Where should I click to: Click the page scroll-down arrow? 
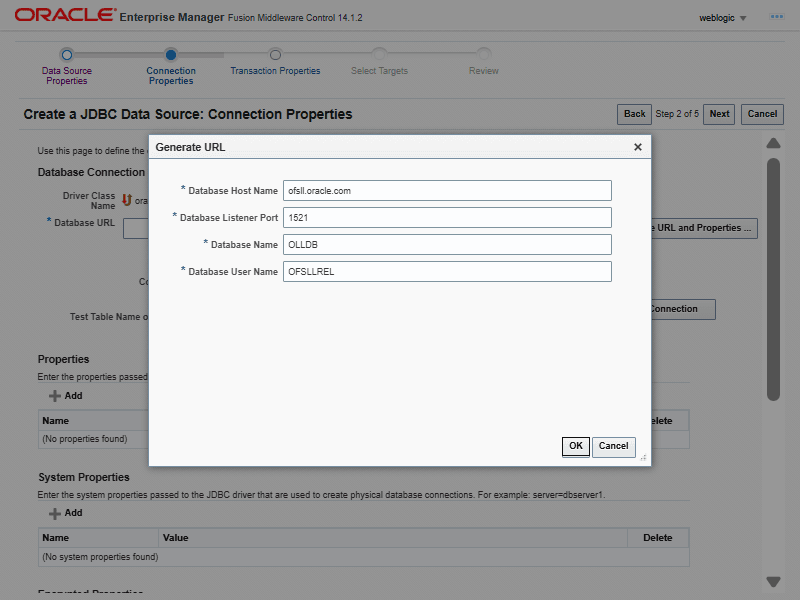click(773, 581)
